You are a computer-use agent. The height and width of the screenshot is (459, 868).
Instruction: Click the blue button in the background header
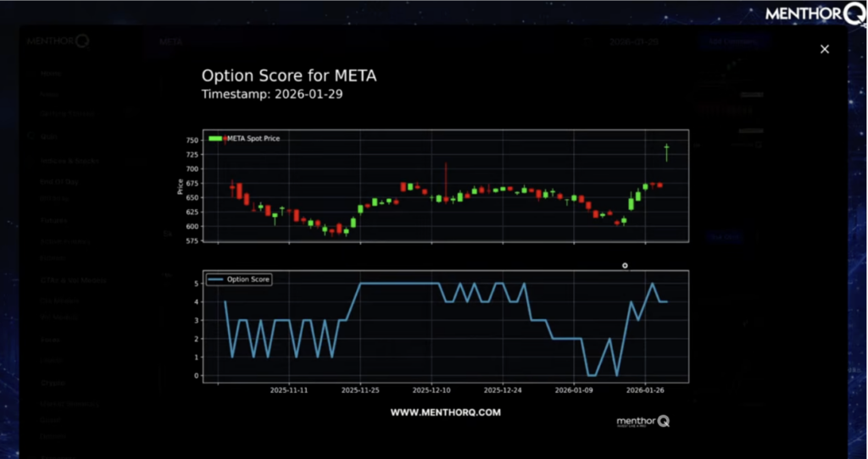[x=732, y=41]
